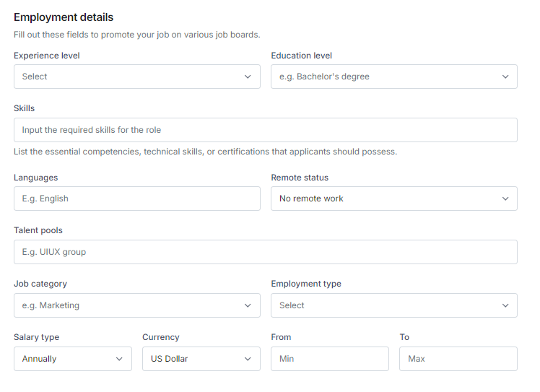This screenshot has width=540, height=392.
Task: Click the chevron in Education level
Action: tap(505, 77)
